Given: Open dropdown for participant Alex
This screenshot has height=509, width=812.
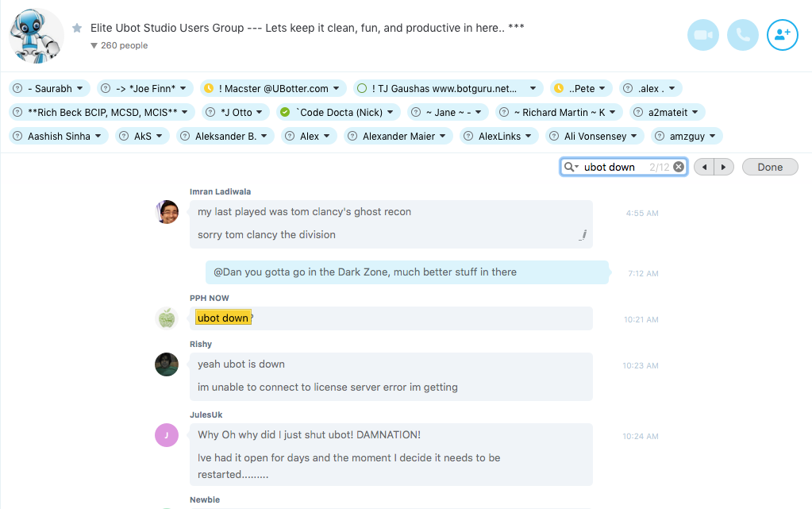Looking at the screenshot, I should tap(326, 137).
